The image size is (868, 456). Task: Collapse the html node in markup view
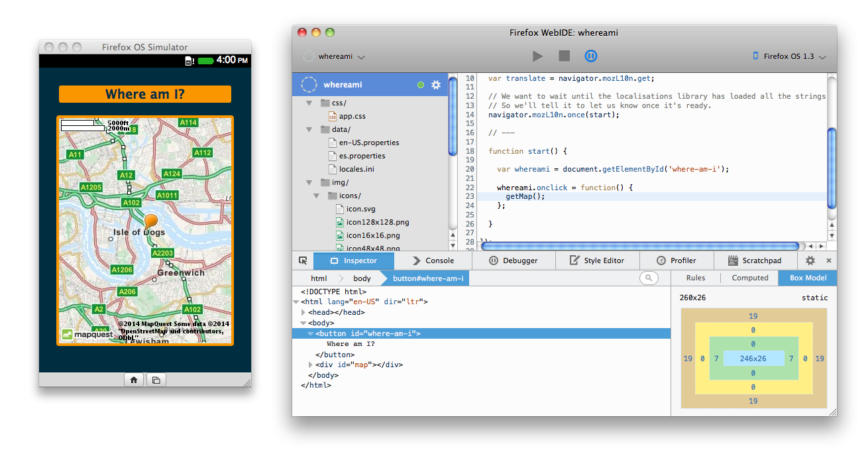click(296, 302)
